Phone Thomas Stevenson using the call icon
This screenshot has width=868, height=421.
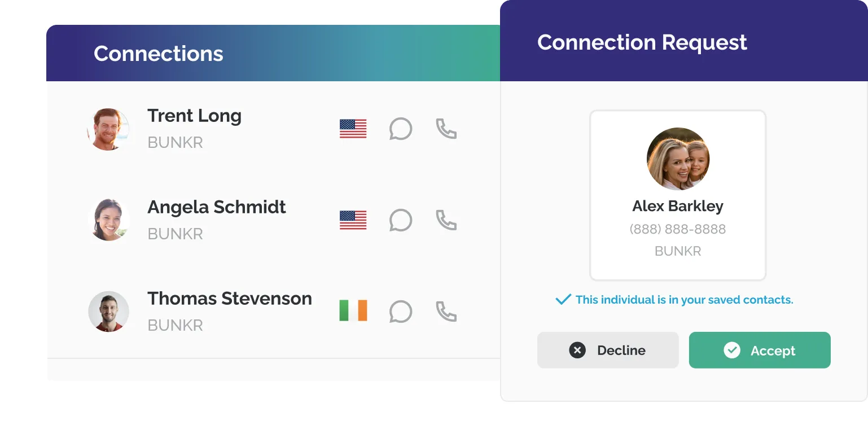[446, 311]
